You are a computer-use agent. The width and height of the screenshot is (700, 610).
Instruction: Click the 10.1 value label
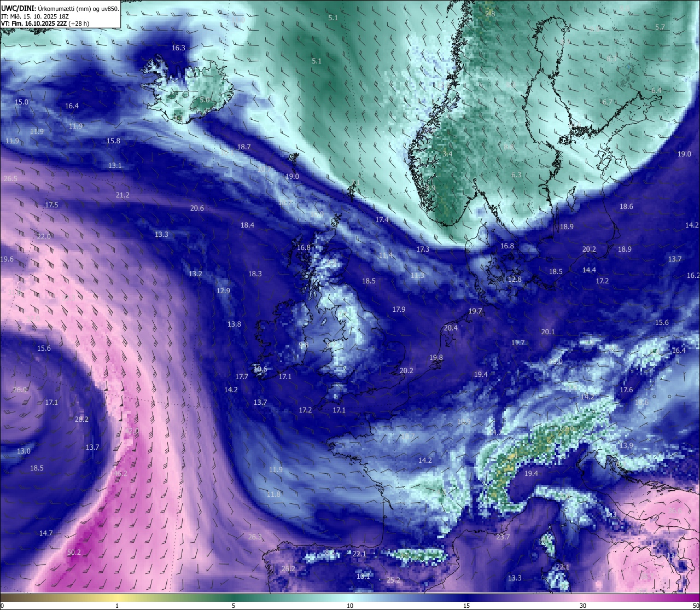point(363,577)
